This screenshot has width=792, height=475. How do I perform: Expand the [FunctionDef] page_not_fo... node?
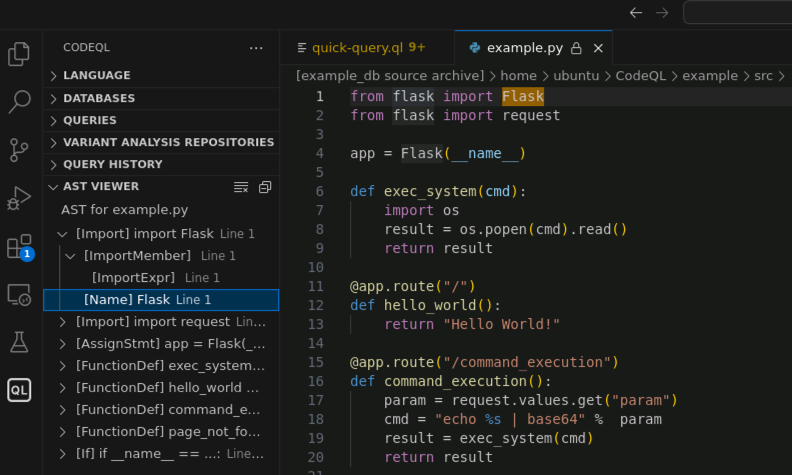tap(63, 432)
